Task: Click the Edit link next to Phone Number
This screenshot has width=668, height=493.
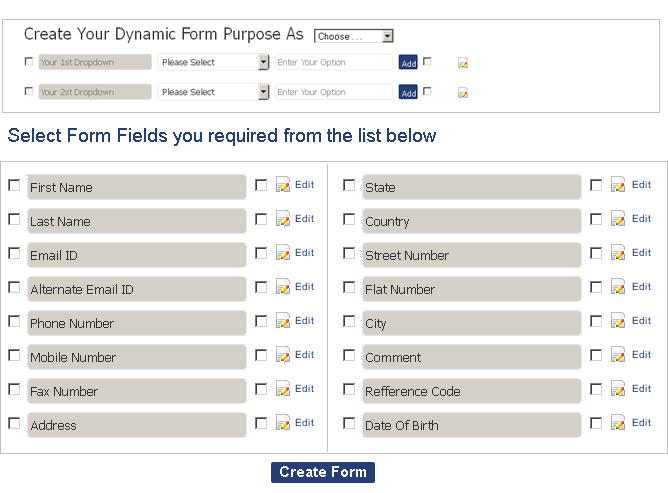Action: pyautogui.click(x=304, y=320)
